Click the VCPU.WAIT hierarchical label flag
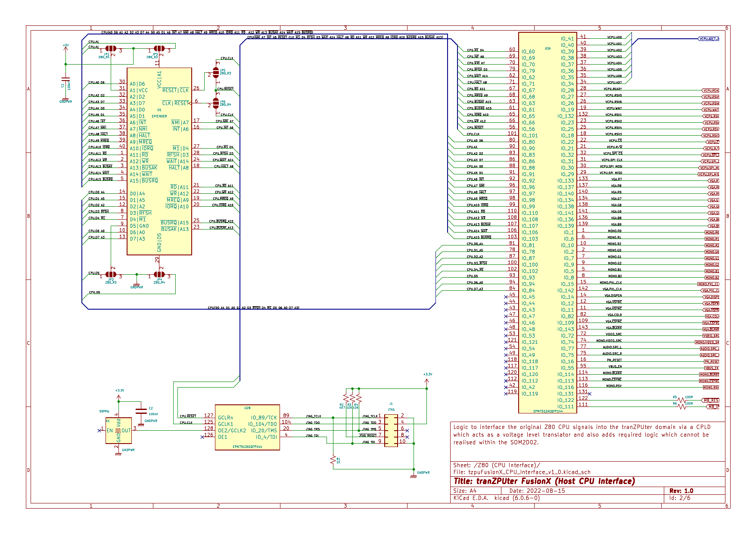Viewport: 756px width, 534px height. point(711,110)
